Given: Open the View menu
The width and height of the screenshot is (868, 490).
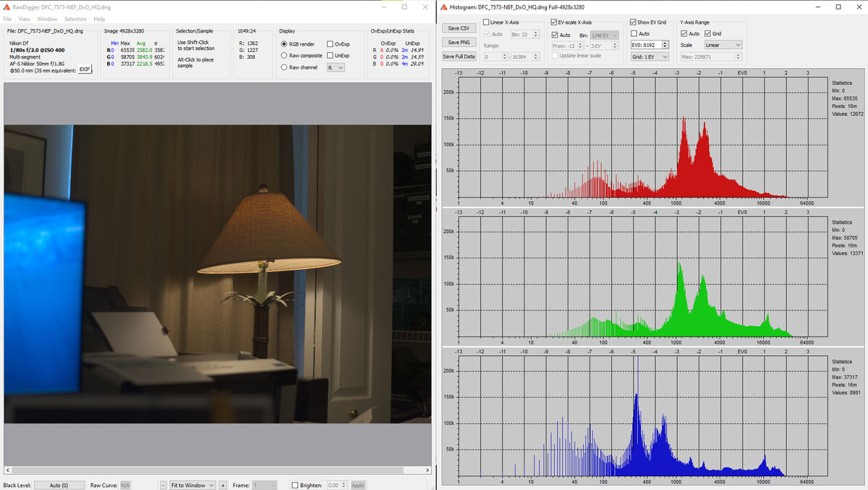Looking at the screenshot, I should (x=24, y=19).
